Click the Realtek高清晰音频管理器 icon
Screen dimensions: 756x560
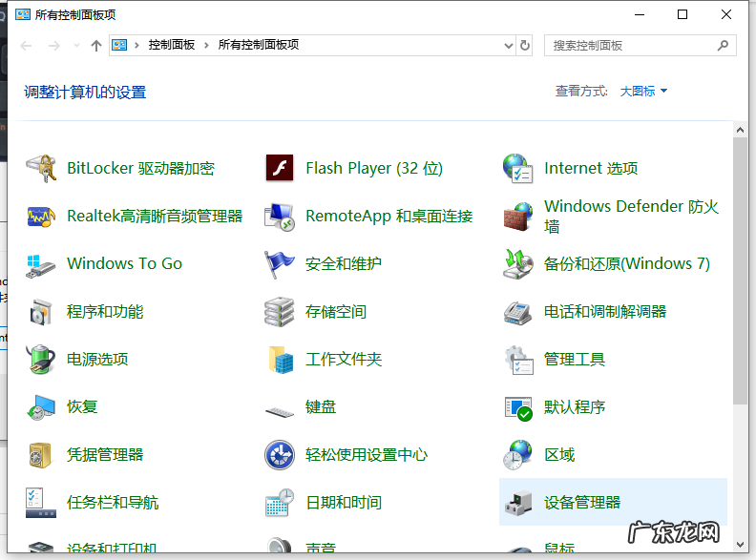pos(41,217)
